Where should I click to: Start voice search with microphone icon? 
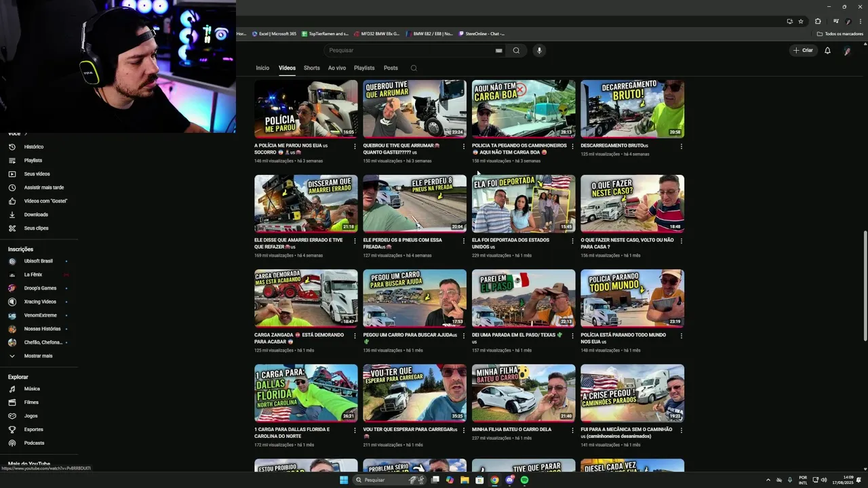pyautogui.click(x=539, y=50)
